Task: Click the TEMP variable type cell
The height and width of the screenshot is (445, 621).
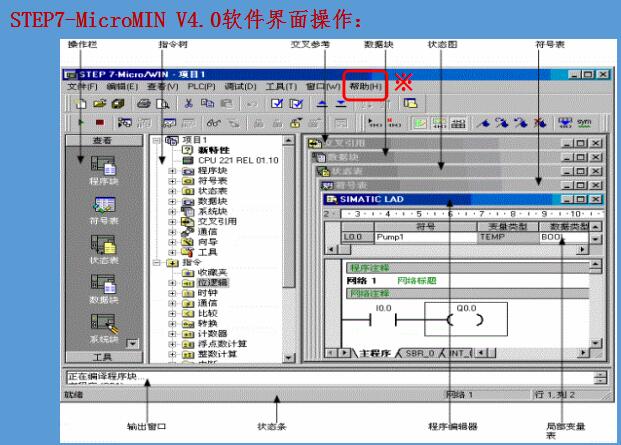Action: [x=508, y=237]
